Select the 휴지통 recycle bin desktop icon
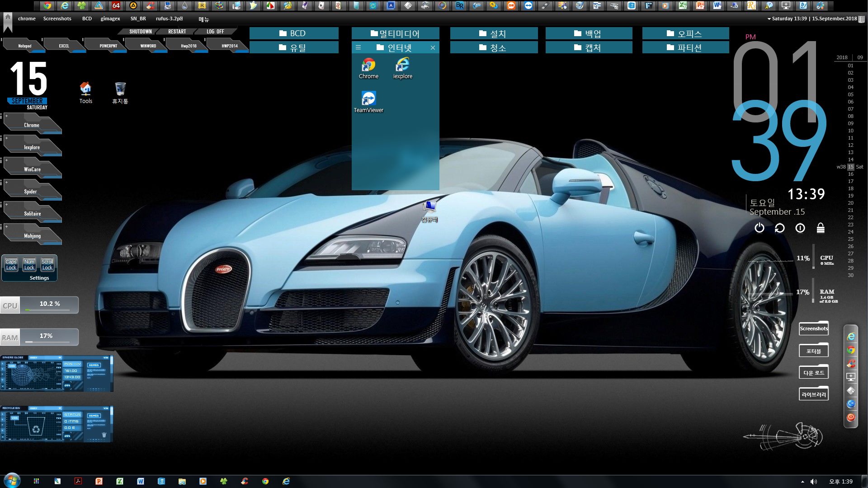The height and width of the screenshot is (488, 868). pyautogui.click(x=120, y=93)
